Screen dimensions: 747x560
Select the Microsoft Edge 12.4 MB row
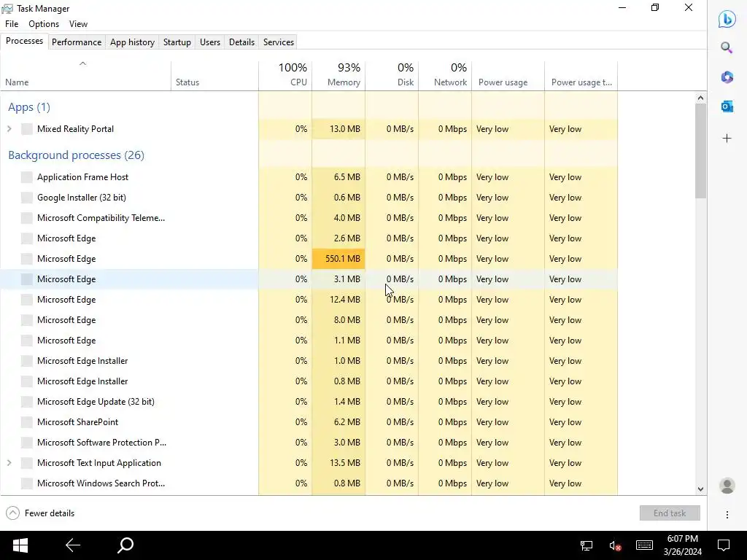pos(309,300)
